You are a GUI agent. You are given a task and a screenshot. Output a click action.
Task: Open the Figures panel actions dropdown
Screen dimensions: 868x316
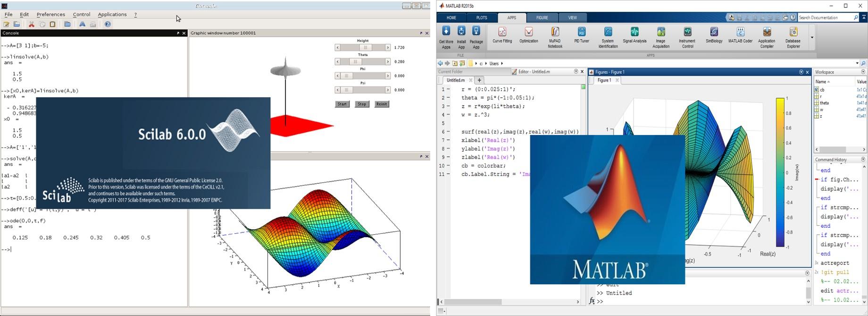(801, 72)
